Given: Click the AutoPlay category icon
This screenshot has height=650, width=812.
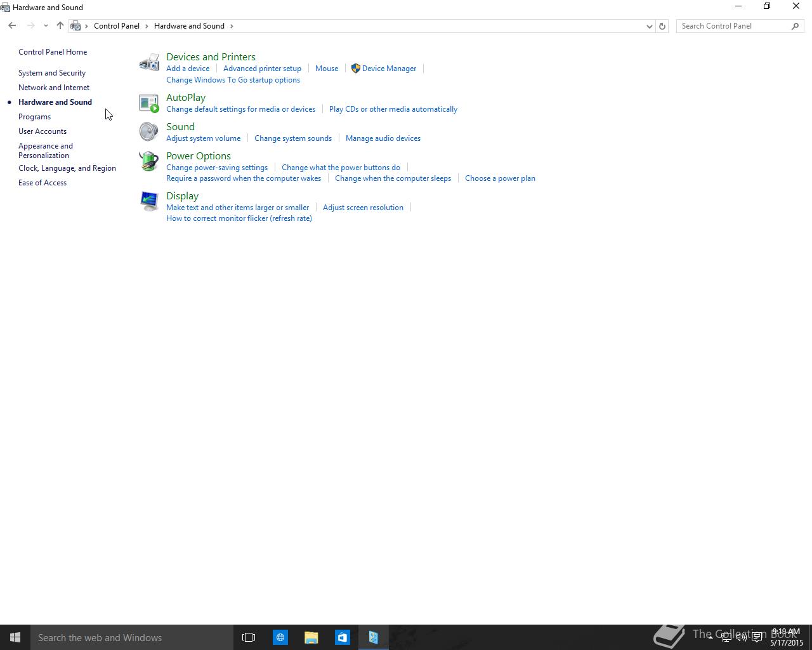Looking at the screenshot, I should pyautogui.click(x=149, y=103).
